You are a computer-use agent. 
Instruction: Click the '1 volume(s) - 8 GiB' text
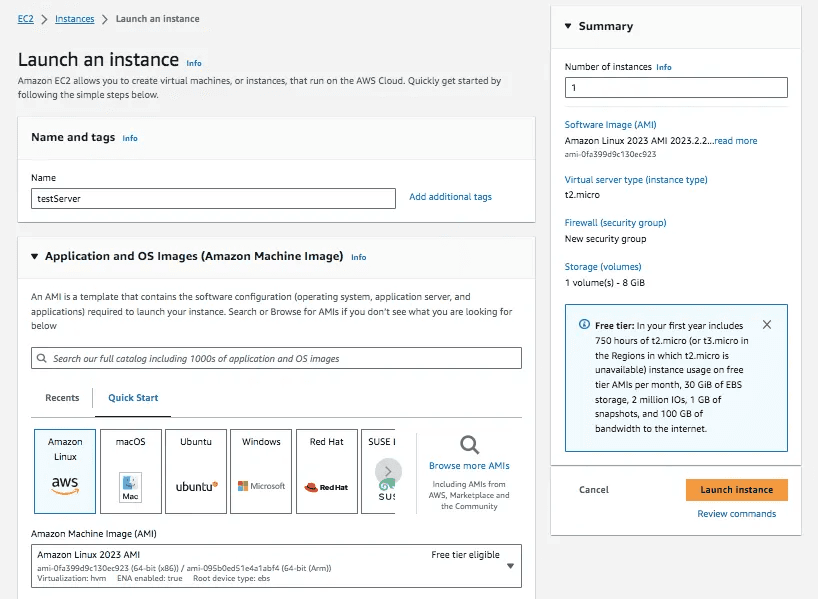coord(605,283)
